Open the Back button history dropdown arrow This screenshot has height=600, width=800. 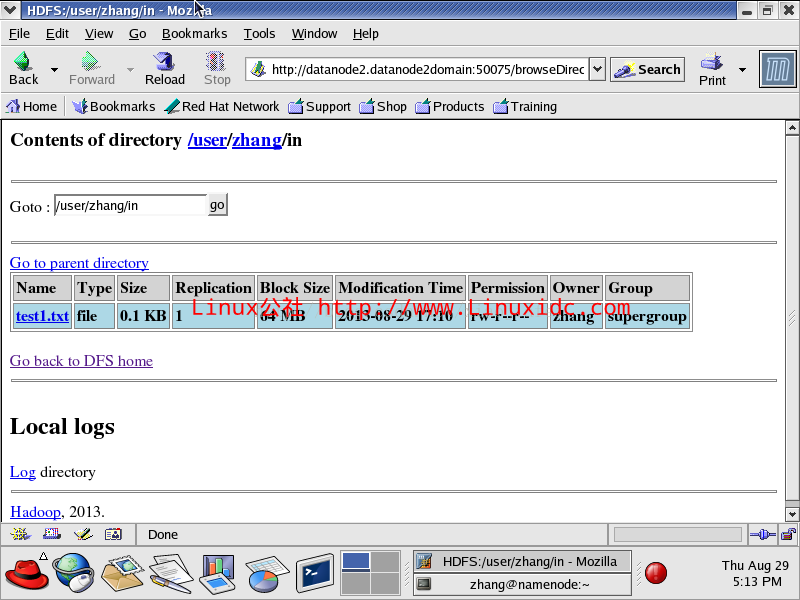pyautogui.click(x=54, y=70)
